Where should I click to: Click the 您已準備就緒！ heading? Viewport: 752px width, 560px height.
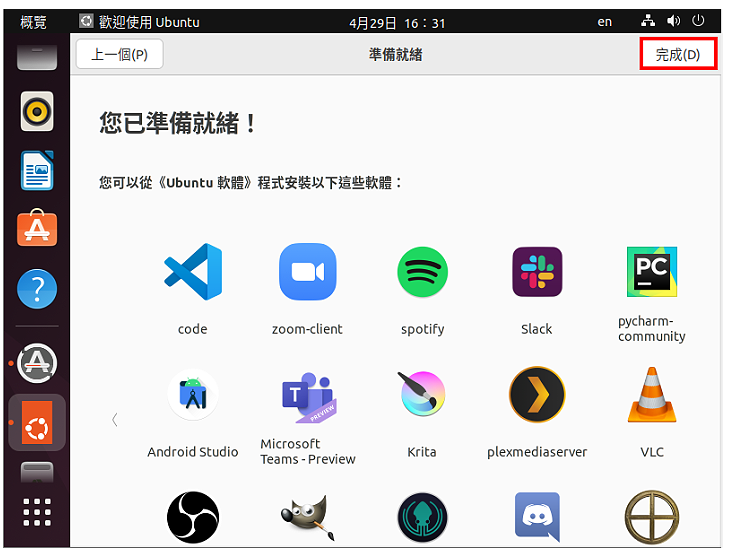pyautogui.click(x=178, y=123)
